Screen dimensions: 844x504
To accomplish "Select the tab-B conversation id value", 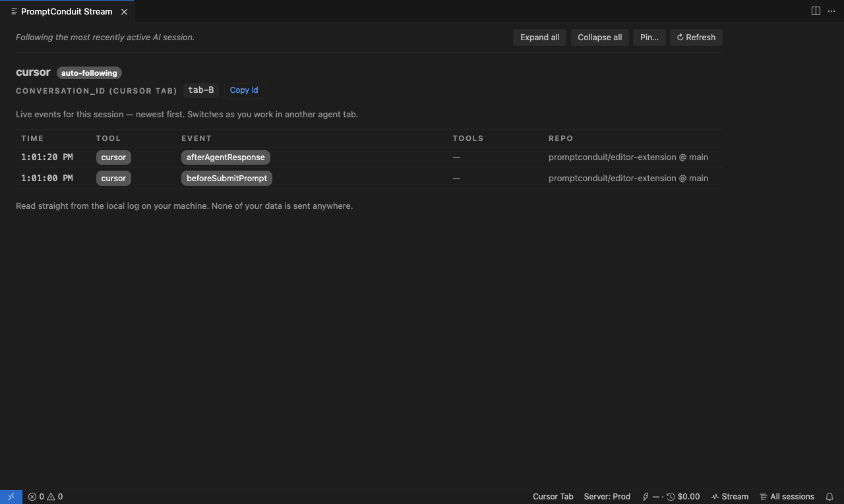I will point(200,90).
